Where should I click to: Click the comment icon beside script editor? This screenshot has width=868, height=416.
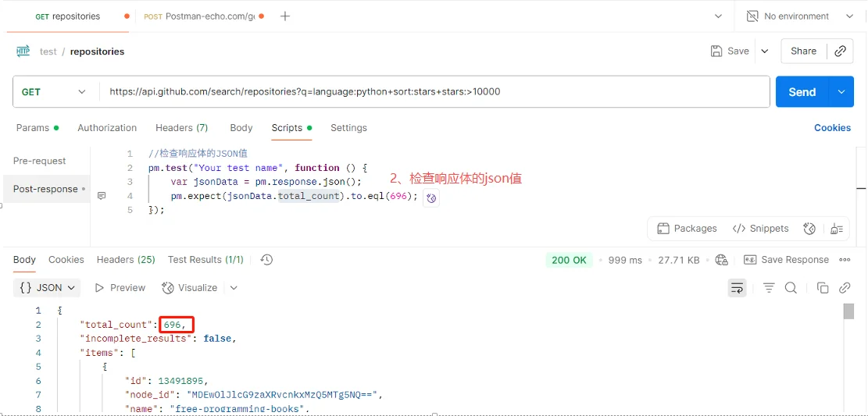(x=102, y=196)
